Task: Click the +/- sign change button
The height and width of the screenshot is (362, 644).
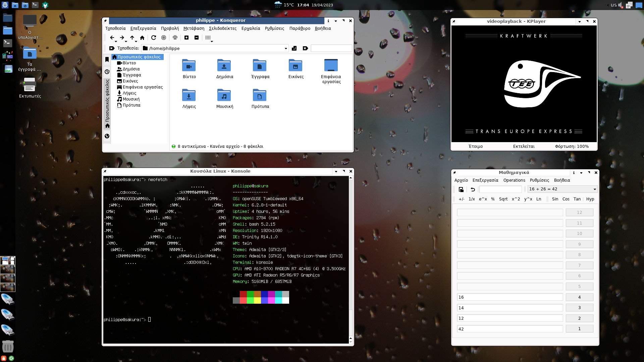Action: tap(462, 199)
